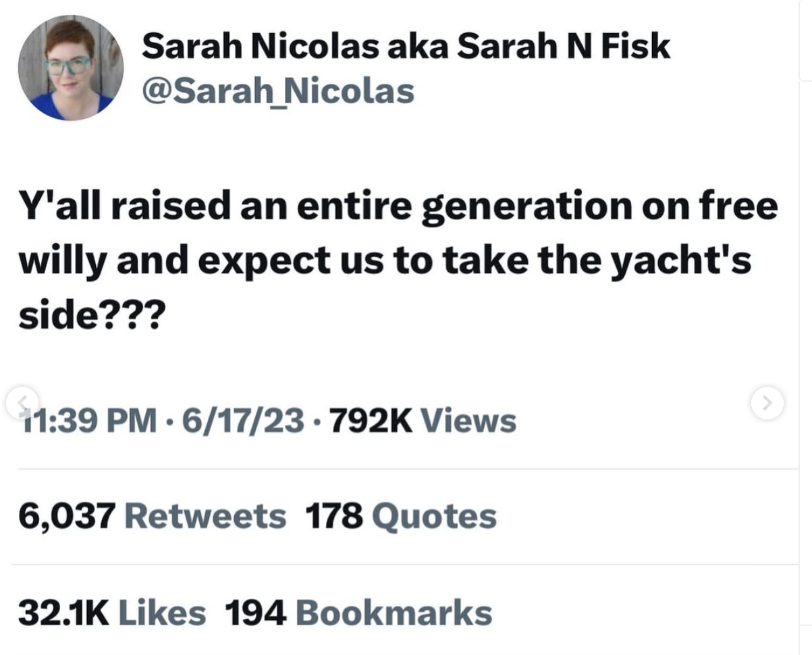Click the 194 Bookmarks count

[358, 612]
